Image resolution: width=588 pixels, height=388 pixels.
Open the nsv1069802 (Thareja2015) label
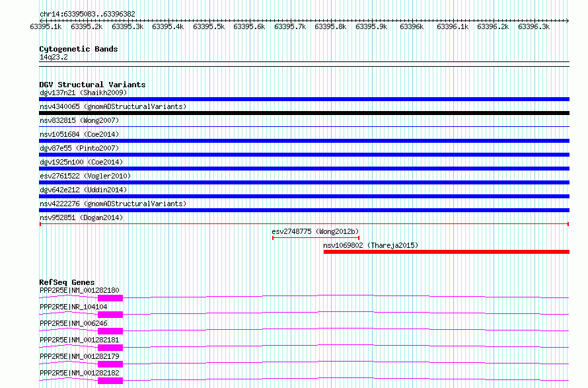[371, 245]
